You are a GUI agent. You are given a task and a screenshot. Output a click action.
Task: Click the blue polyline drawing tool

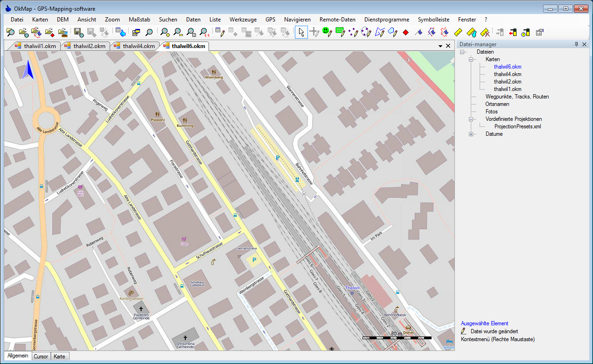pyautogui.click(x=379, y=32)
